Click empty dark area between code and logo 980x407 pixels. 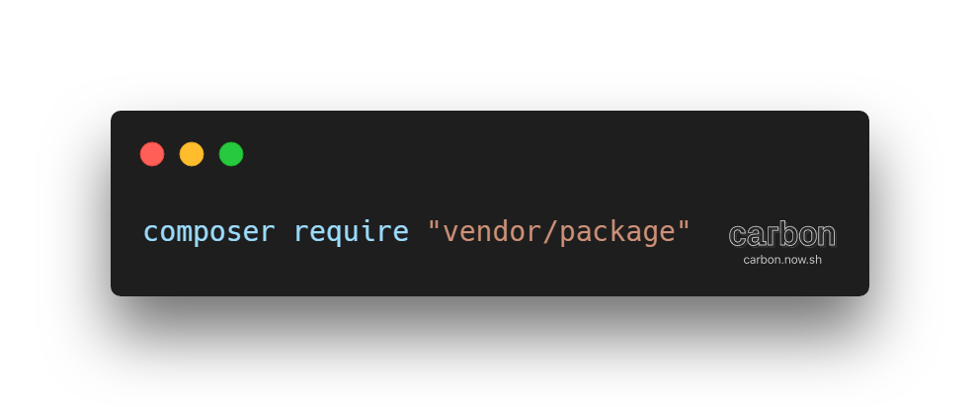tap(709, 232)
